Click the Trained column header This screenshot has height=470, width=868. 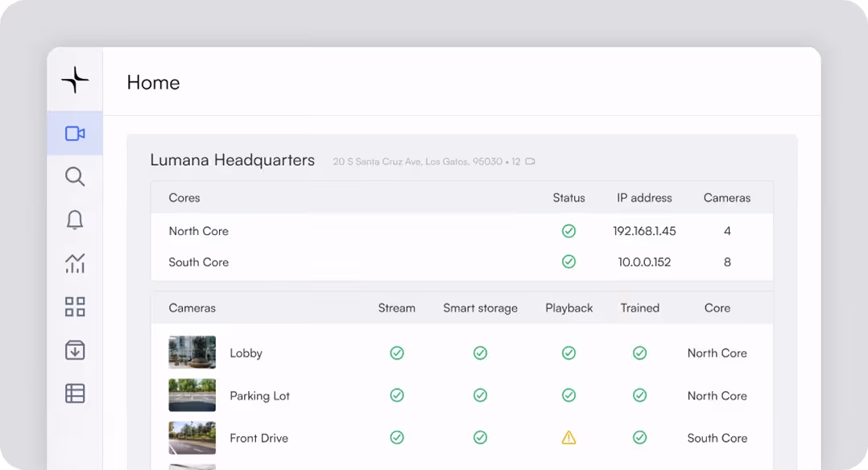pos(639,308)
